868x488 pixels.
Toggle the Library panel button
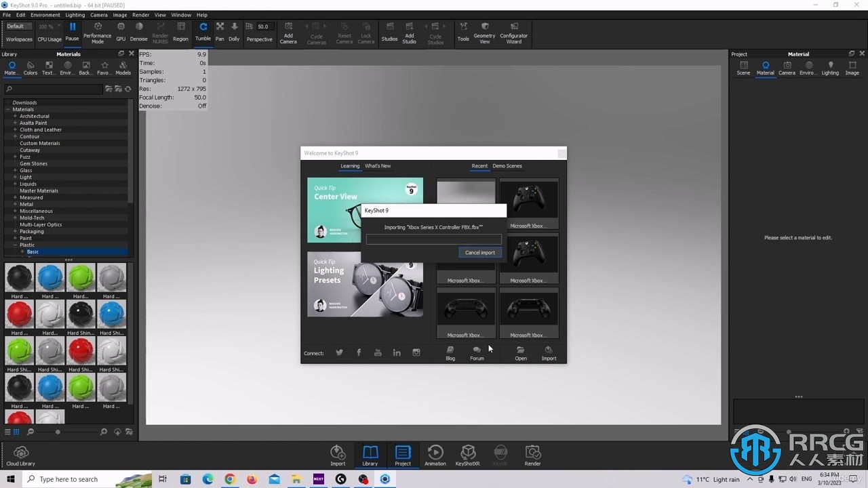coord(370,455)
